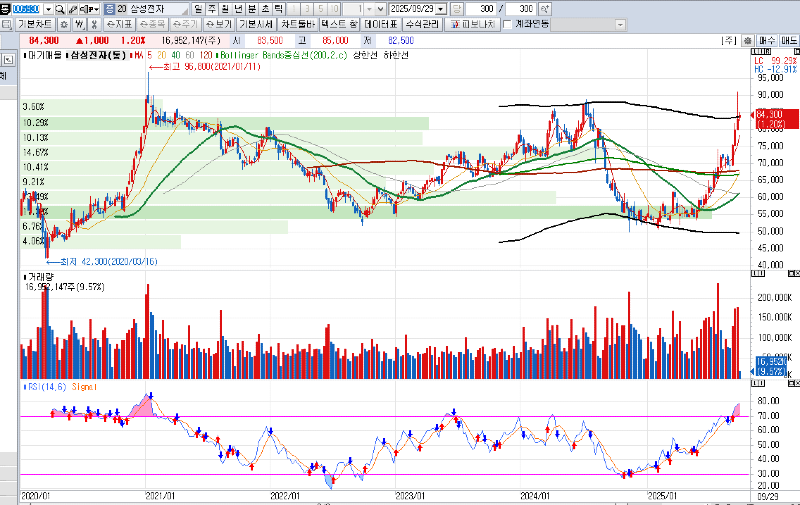Enable the 계좌연동 checkbox
Viewport: 800px width, 505px height.
(507, 23)
